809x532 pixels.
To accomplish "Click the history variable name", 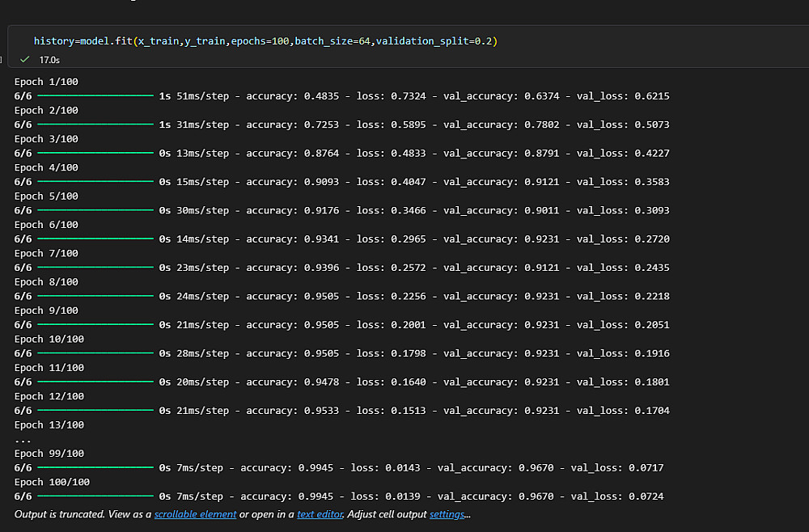I will (54, 40).
